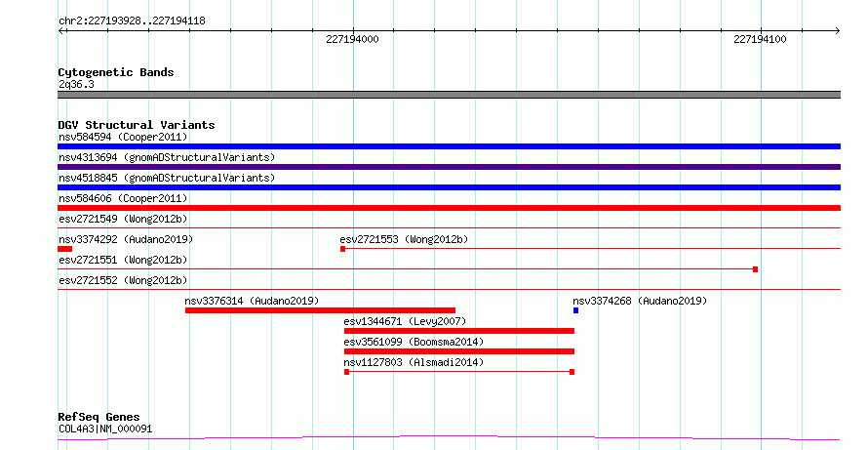
Task: Open variant esv3561099 (Boomsma2014) label
Action: [414, 342]
